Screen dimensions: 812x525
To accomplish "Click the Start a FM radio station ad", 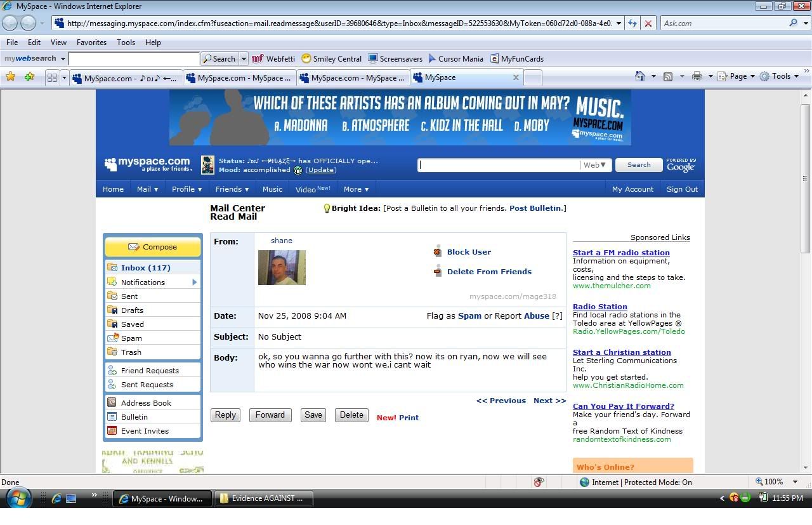I will [621, 253].
